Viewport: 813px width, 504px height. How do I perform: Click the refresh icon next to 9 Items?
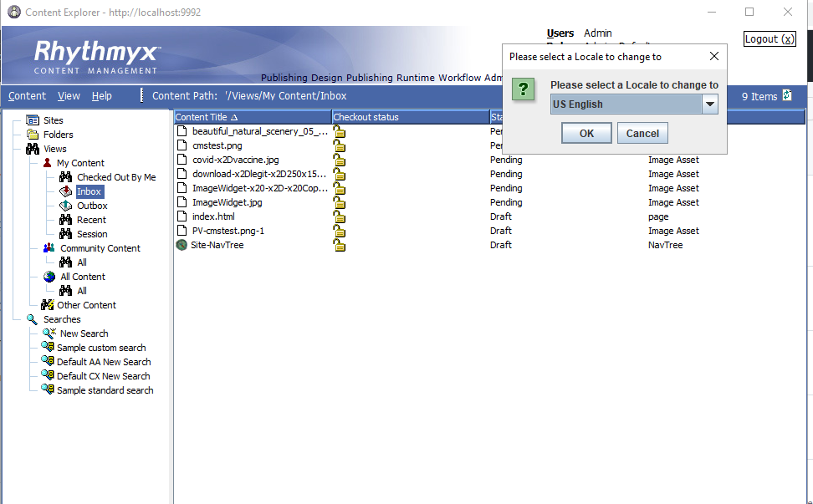pos(786,96)
